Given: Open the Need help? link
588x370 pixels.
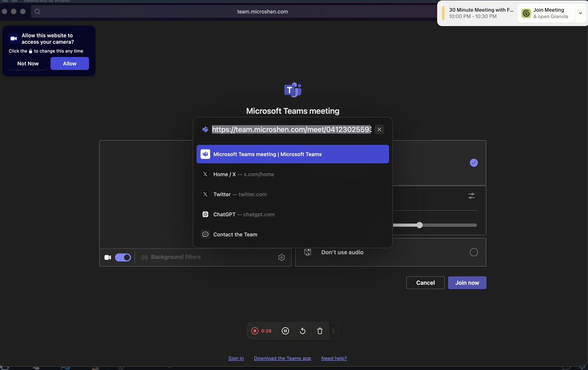Looking at the screenshot, I should (334, 358).
